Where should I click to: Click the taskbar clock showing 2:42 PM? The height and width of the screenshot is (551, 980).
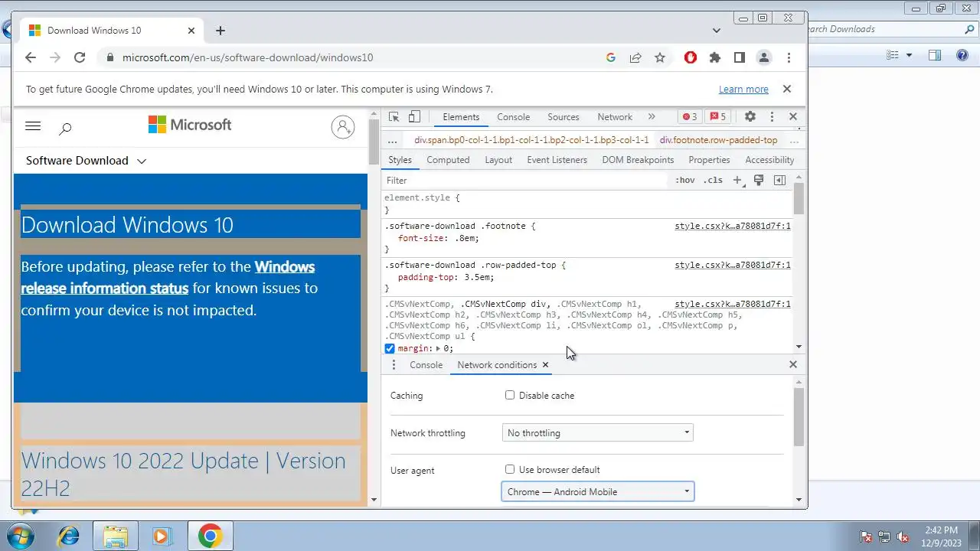point(941,536)
